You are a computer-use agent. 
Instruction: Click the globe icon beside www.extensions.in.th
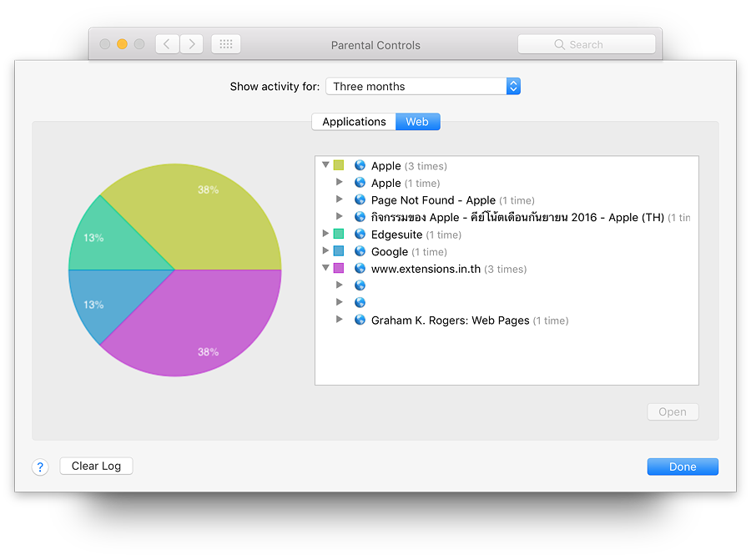click(360, 269)
